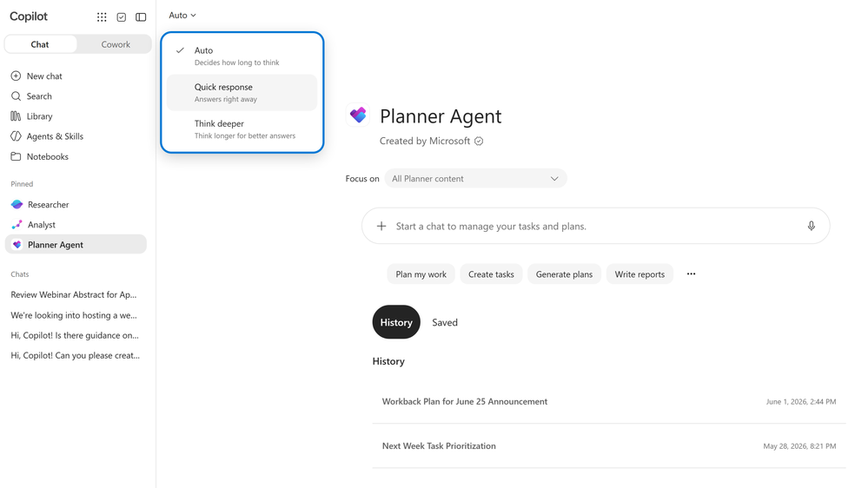Click the Agents & Skills icon
Viewport: 868px width, 488px height.
(16, 136)
